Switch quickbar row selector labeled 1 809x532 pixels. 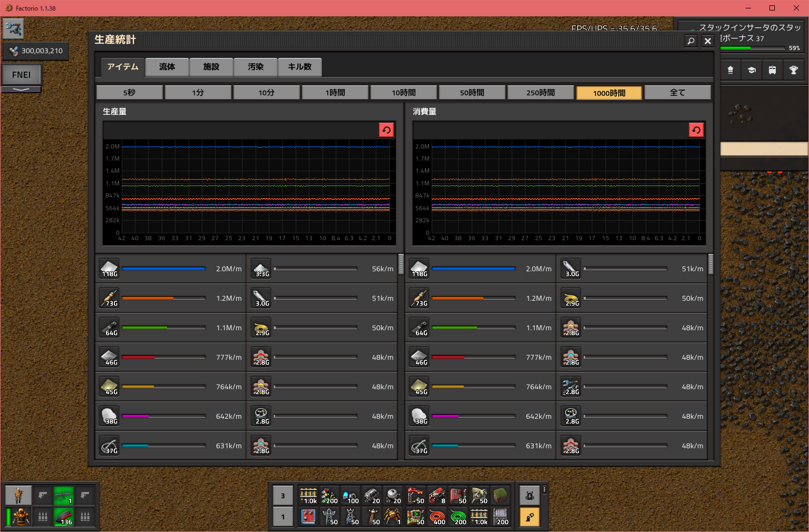pos(283,517)
